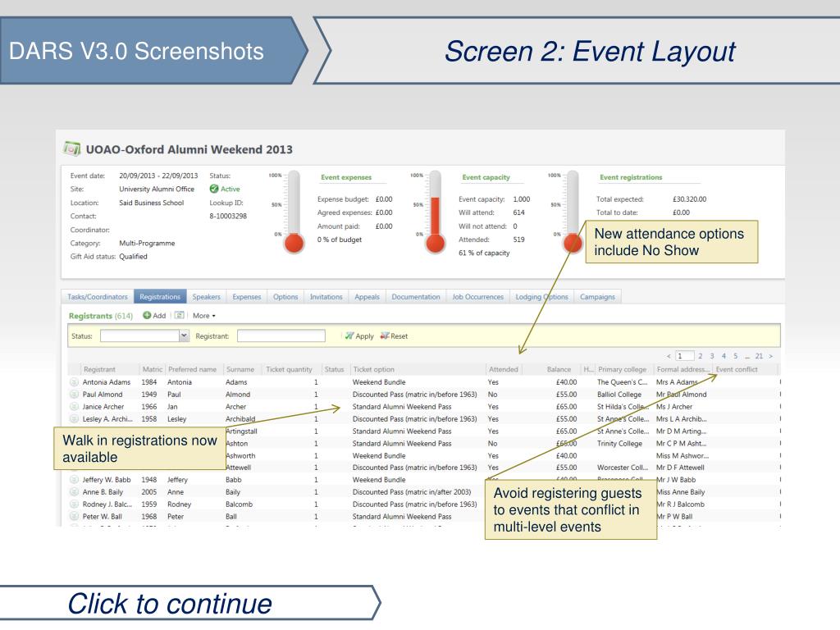Reset the registrant filter
840x630 pixels.
tap(394, 336)
